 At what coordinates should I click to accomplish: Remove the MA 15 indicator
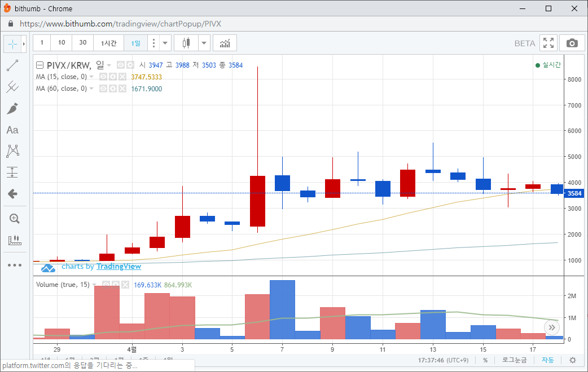122,77
